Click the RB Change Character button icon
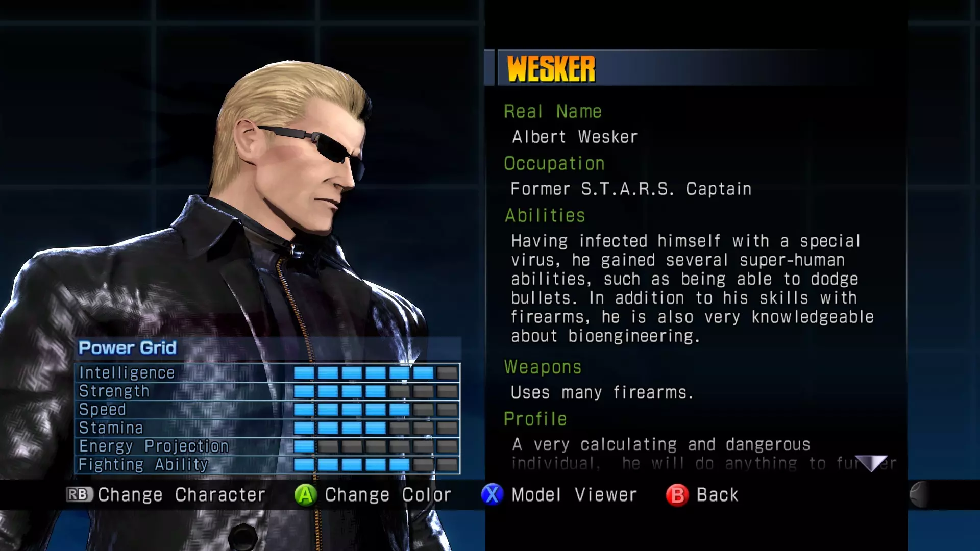Viewport: 980px width, 551px height. pyautogui.click(x=80, y=494)
